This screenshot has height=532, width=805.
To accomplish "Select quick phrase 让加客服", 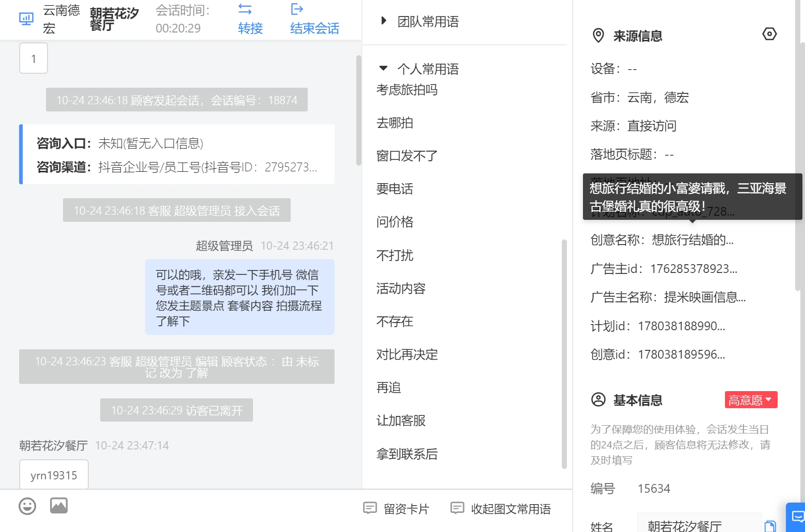I will tap(401, 421).
